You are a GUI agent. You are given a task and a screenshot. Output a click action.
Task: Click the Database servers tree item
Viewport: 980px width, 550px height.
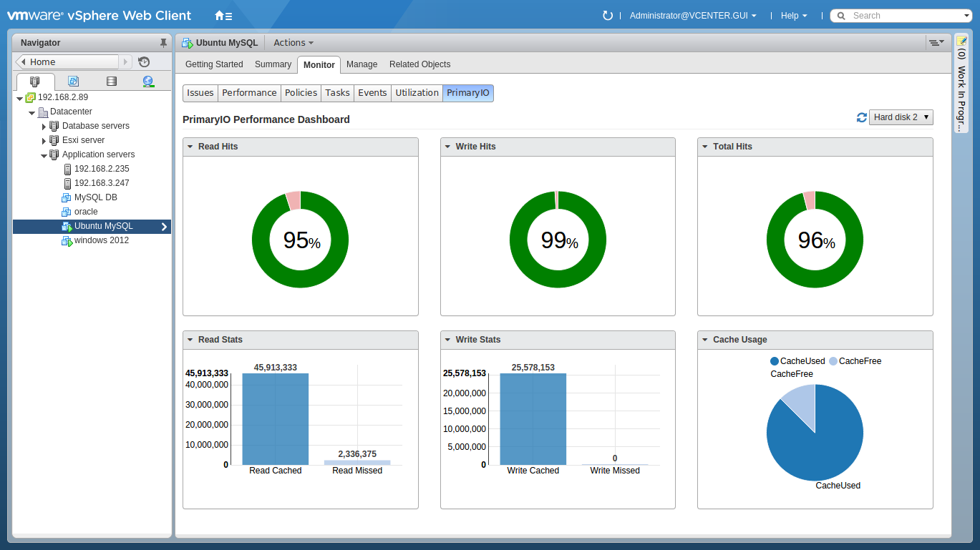96,126
